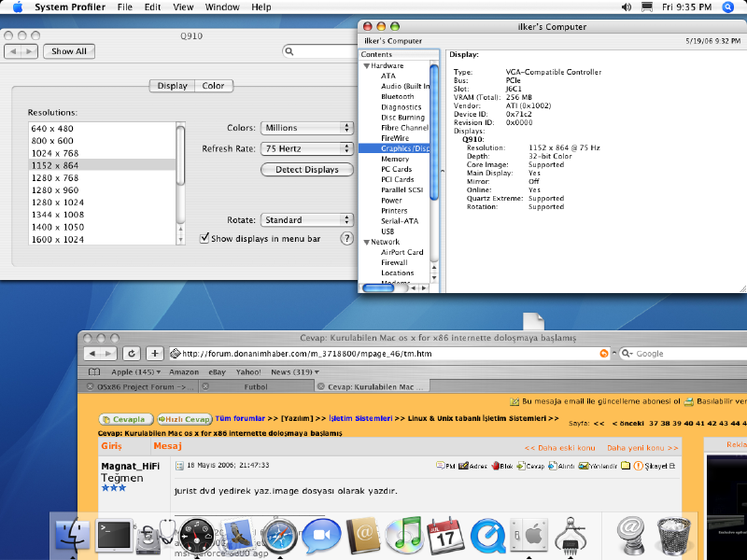Reload the page in Safari
747x560 pixels.
click(x=132, y=354)
